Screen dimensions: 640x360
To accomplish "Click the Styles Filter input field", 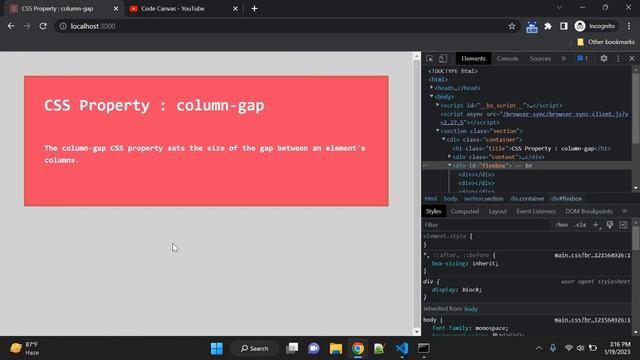I will coord(486,225).
